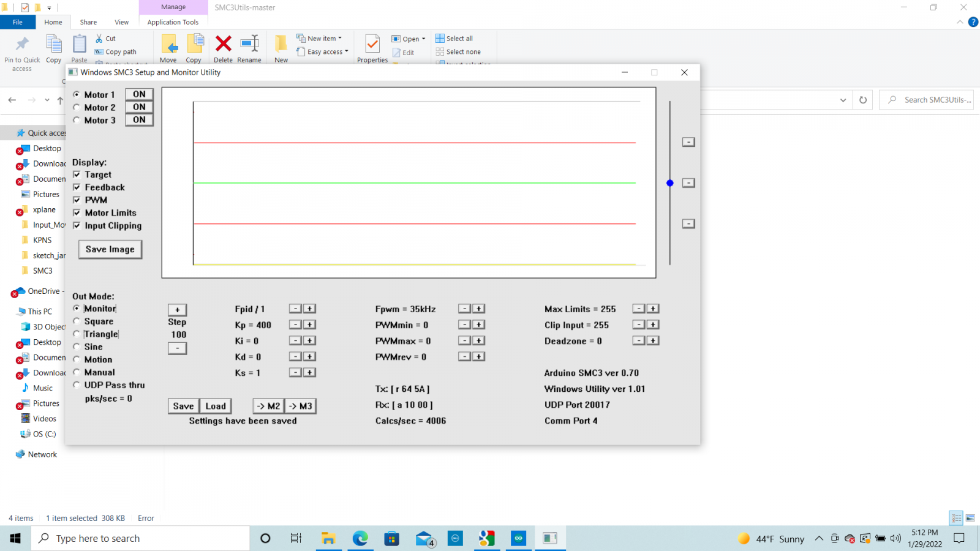
Task: Click Select all in Explorer ribbon
Action: pos(454,39)
